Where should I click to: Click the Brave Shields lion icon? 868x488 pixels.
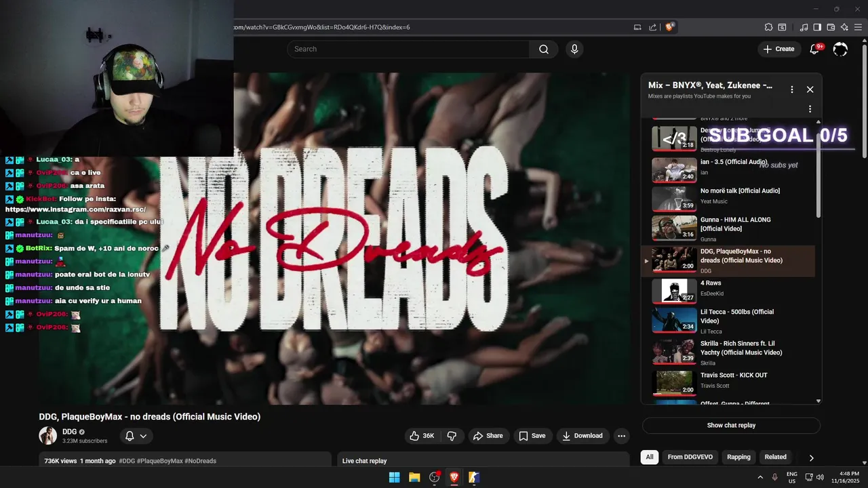(669, 27)
